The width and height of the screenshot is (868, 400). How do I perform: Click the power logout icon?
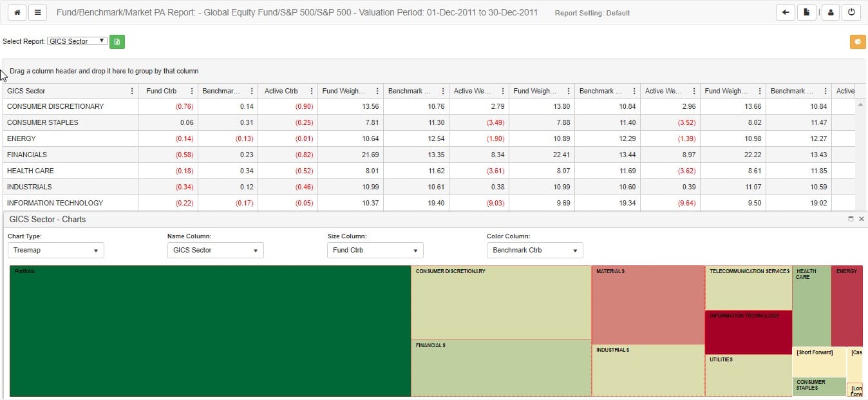[x=852, y=12]
